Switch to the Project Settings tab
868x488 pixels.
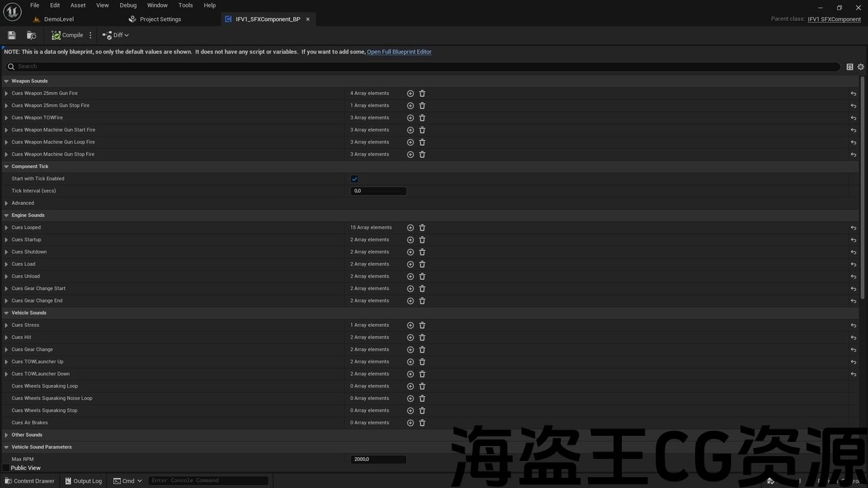pos(160,20)
